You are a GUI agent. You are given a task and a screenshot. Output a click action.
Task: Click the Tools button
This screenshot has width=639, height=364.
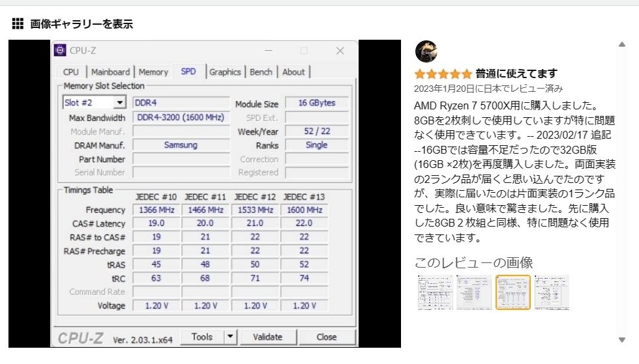coord(201,337)
